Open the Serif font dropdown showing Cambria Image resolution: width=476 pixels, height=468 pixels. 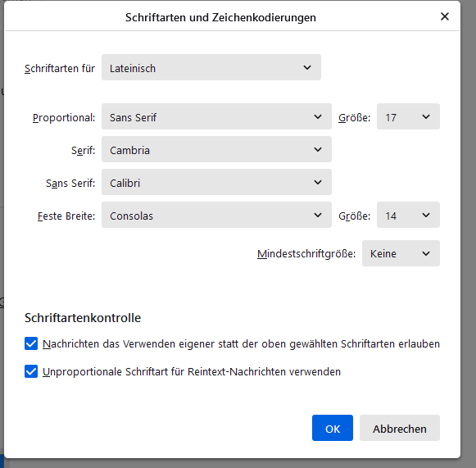(x=216, y=149)
